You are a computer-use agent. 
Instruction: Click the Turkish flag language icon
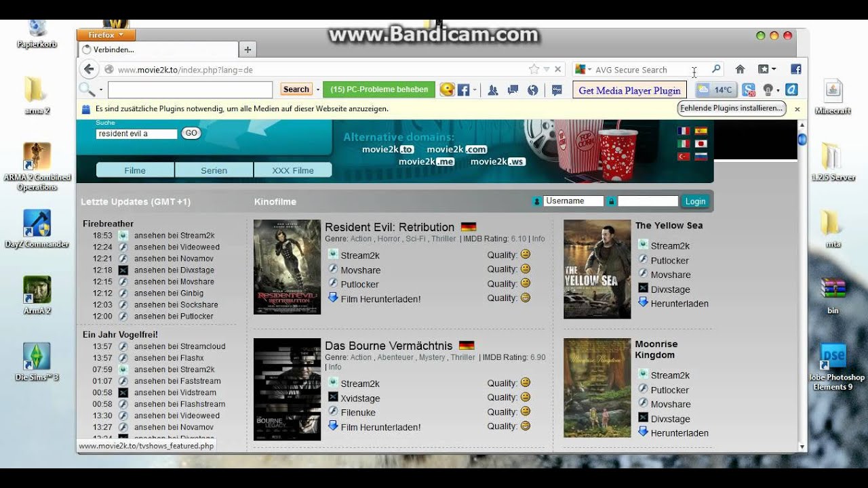(x=684, y=156)
